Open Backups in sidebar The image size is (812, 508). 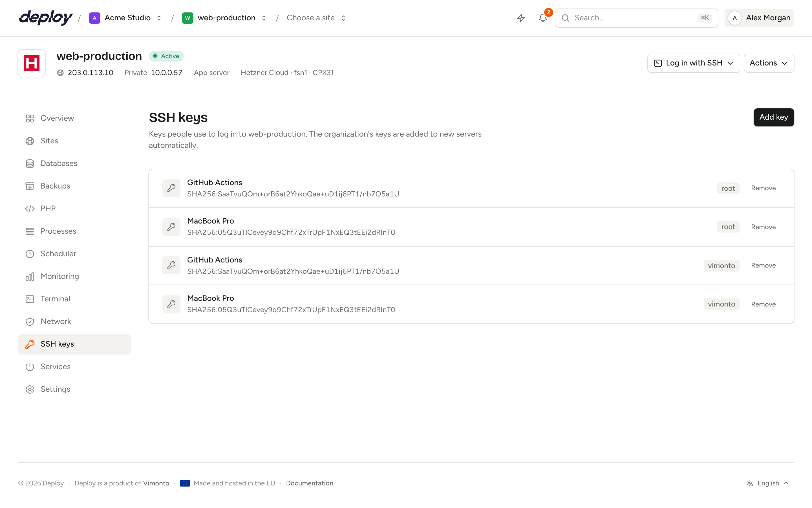tap(74, 186)
